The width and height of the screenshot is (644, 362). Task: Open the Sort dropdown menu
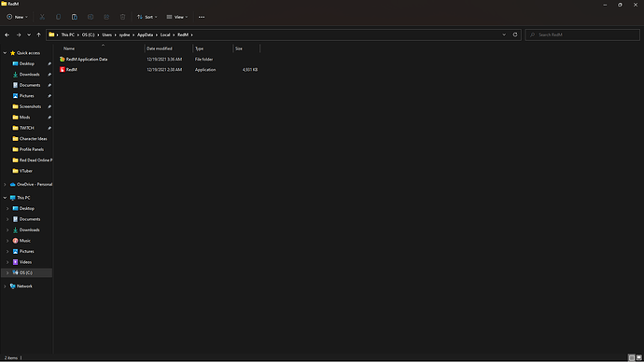coord(147,17)
